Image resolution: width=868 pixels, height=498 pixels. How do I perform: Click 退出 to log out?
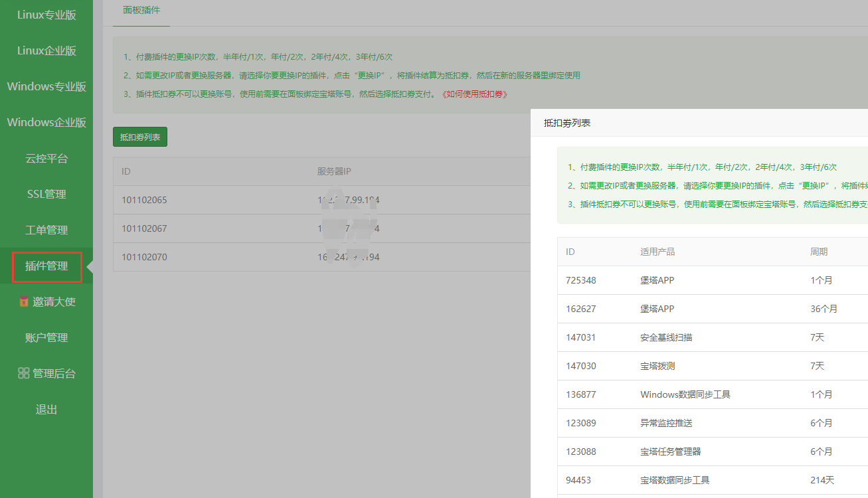click(x=46, y=409)
